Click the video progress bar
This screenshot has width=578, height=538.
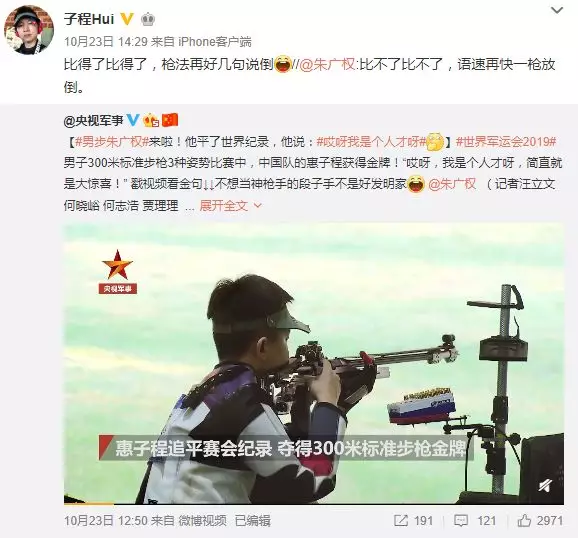pos(314,503)
